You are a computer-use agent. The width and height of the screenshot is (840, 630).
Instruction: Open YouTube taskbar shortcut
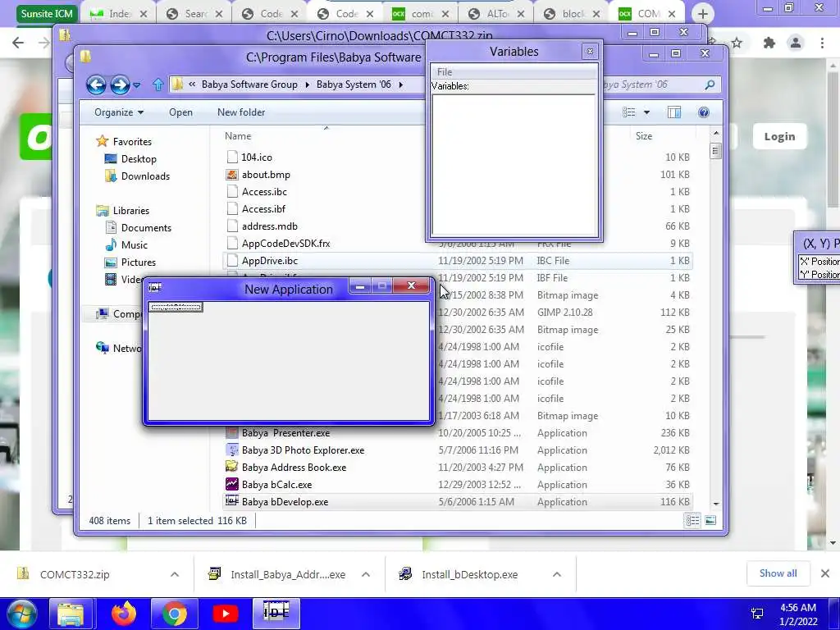pos(226,614)
